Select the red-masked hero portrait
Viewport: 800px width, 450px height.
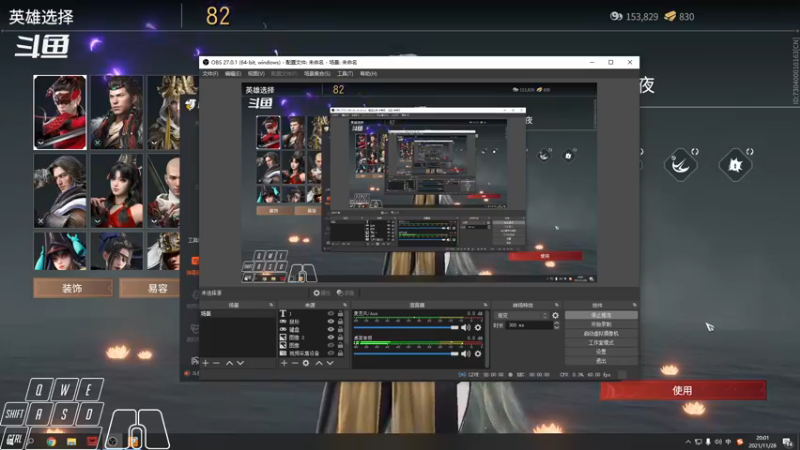60,113
